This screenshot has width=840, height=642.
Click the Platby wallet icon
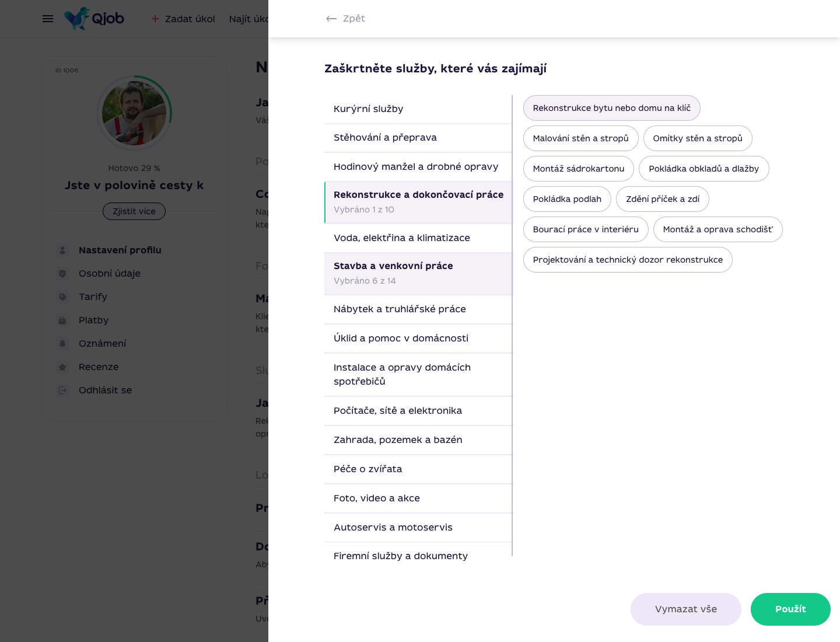point(62,320)
